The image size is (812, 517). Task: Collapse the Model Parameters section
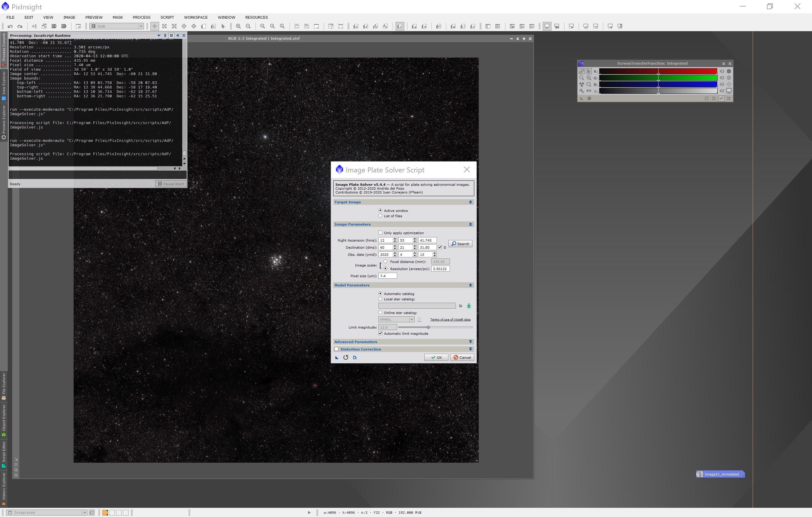[470, 285]
